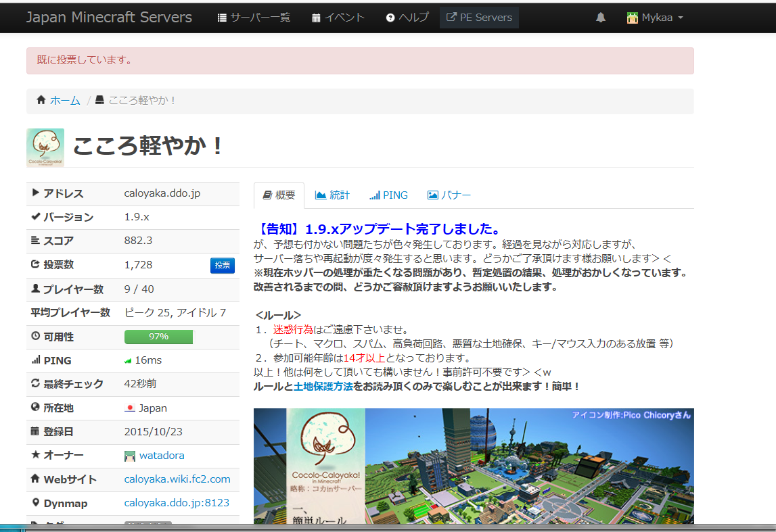Click the green ping strength icon near 16ms
This screenshot has width=776, height=532.
click(x=128, y=361)
